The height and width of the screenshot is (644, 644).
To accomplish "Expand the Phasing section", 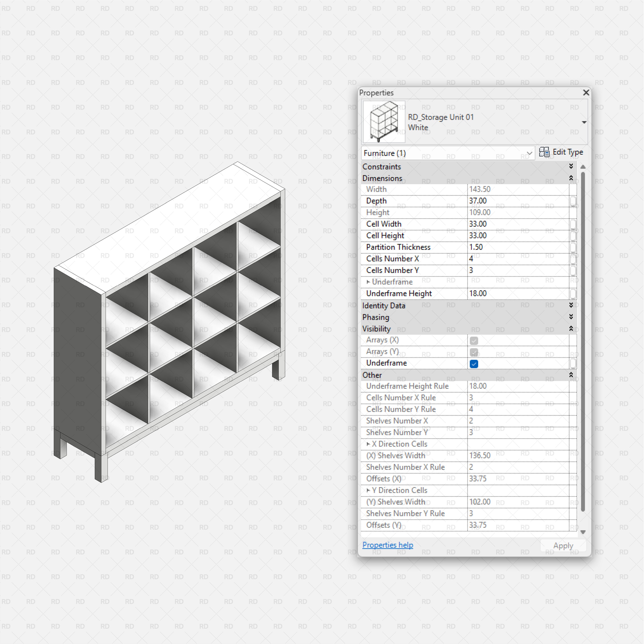I will point(571,317).
